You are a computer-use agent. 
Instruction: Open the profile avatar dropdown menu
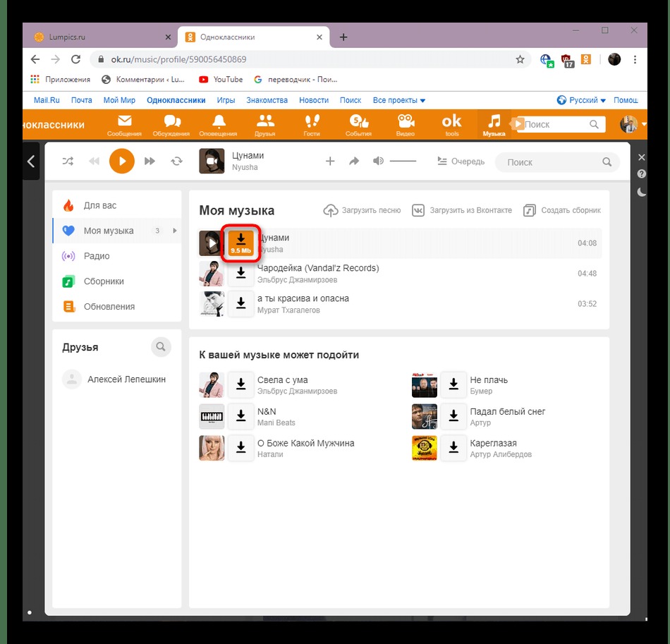click(633, 124)
